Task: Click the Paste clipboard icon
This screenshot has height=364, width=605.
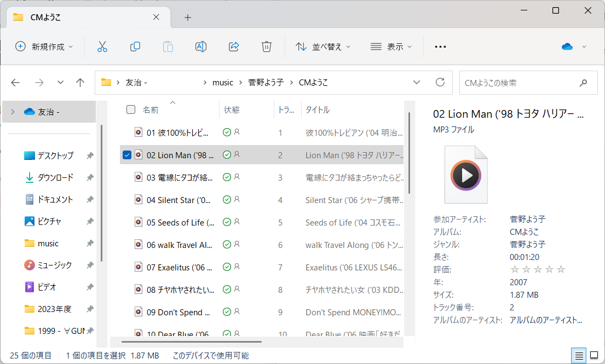Action: tap(168, 47)
